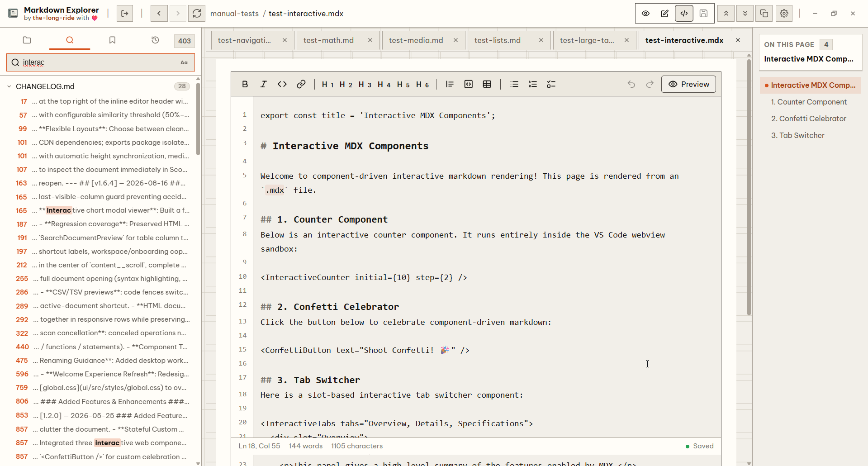Select 'Interactive MDX Comp...' active outline entry
Image resolution: width=868 pixels, height=466 pixels.
tap(811, 85)
